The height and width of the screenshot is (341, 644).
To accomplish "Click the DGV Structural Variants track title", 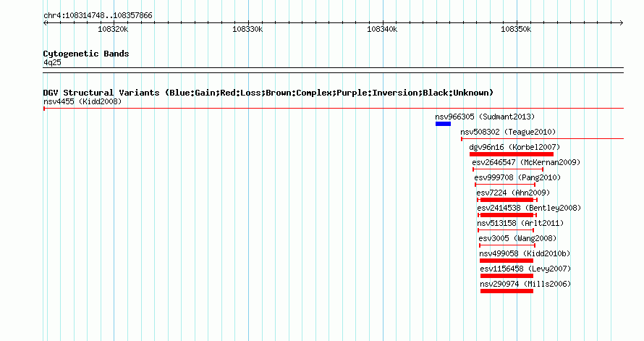I will pyautogui.click(x=268, y=93).
